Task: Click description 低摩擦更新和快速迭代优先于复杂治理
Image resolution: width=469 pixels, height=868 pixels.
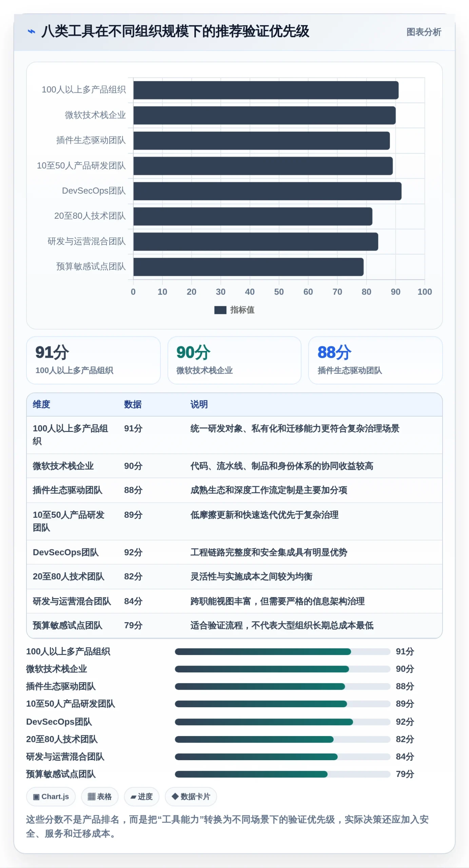Action: click(264, 515)
